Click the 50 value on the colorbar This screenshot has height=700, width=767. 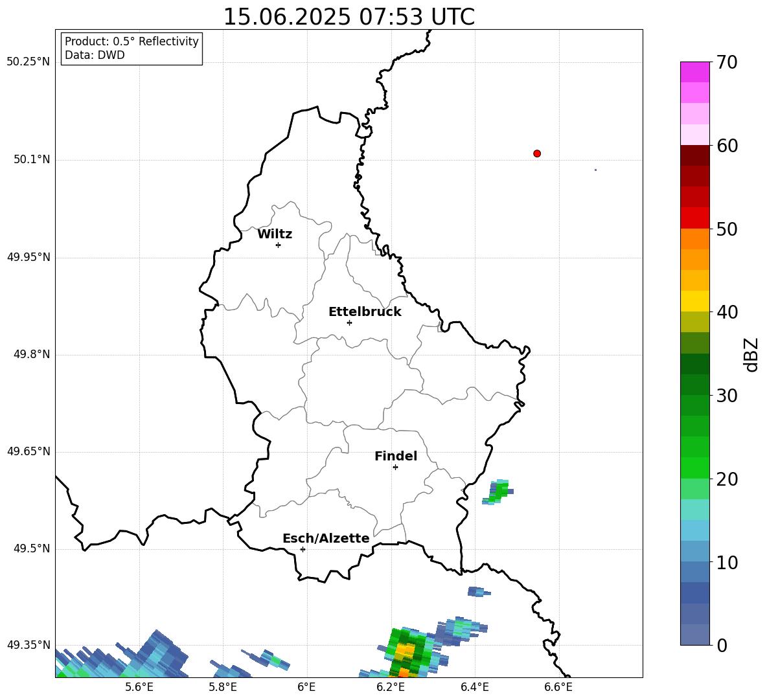coord(727,229)
